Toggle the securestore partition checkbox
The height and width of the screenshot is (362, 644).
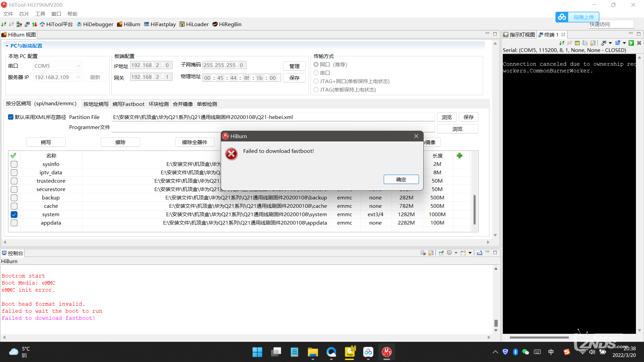coord(14,189)
